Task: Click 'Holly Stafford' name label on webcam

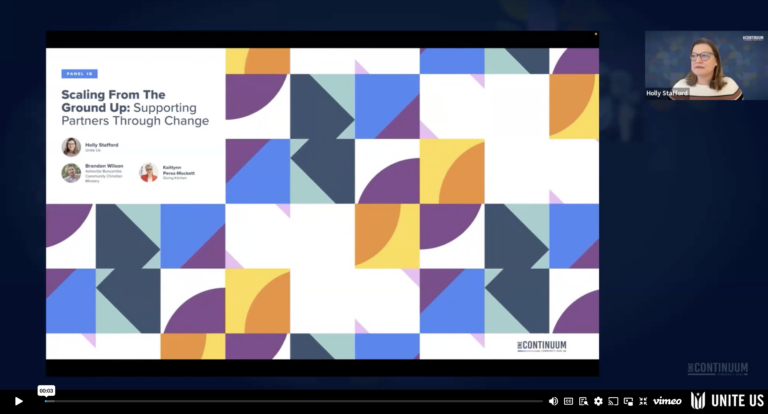Action: tap(667, 93)
